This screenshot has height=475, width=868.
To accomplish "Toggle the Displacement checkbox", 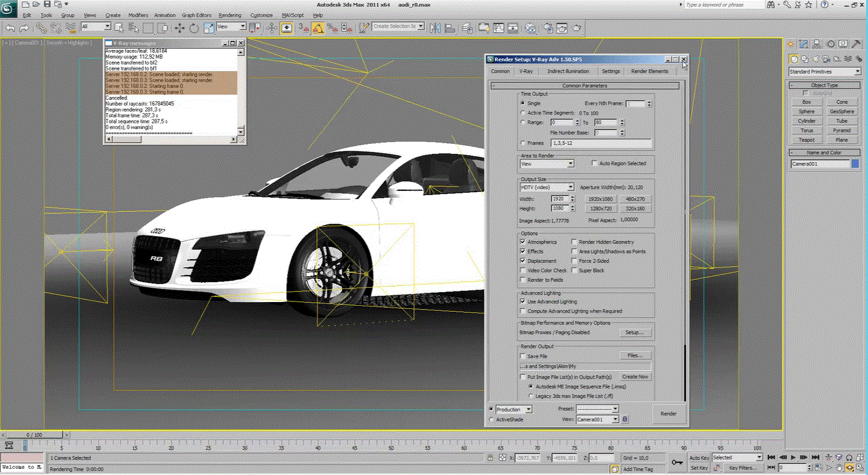I will pos(524,261).
